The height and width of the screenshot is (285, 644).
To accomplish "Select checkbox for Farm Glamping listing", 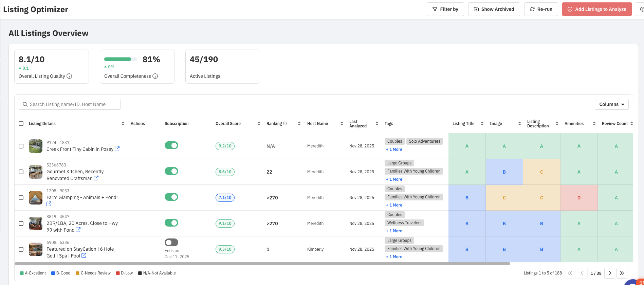I will click(x=21, y=198).
